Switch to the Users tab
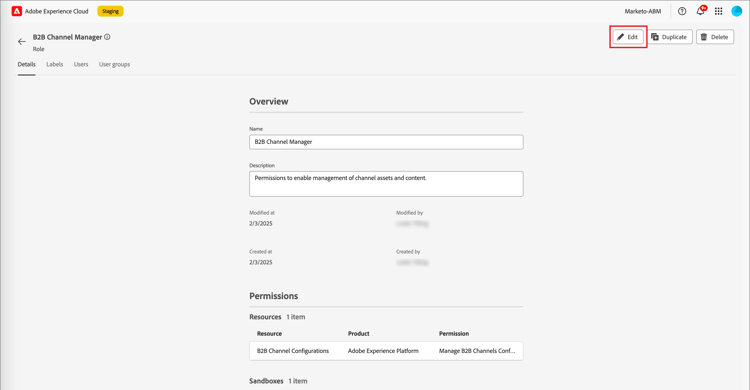This screenshot has height=390, width=750. [x=81, y=64]
